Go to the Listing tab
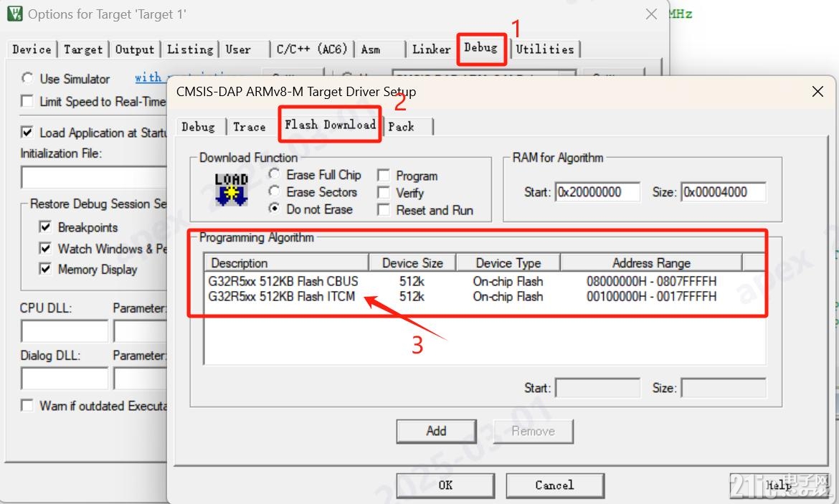 click(x=190, y=49)
